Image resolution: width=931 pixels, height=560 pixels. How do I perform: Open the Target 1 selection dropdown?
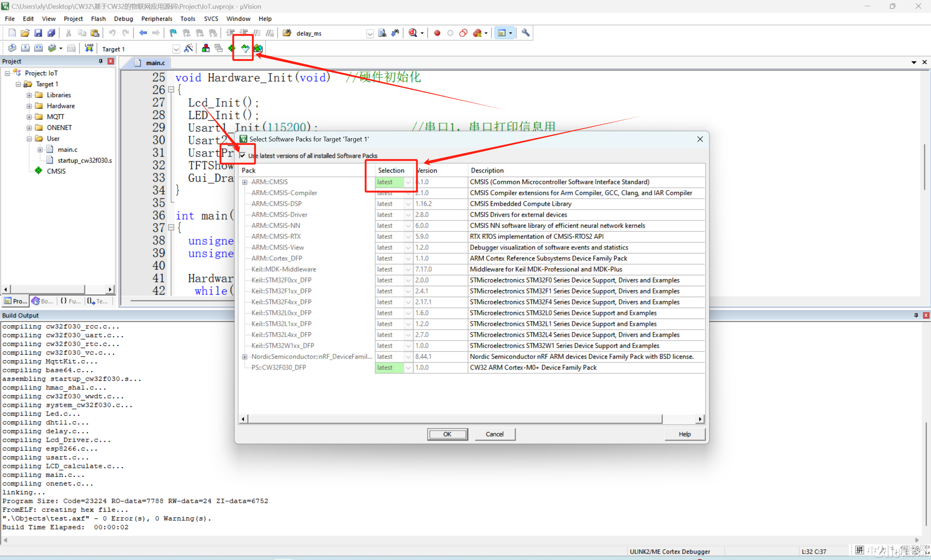(176, 49)
